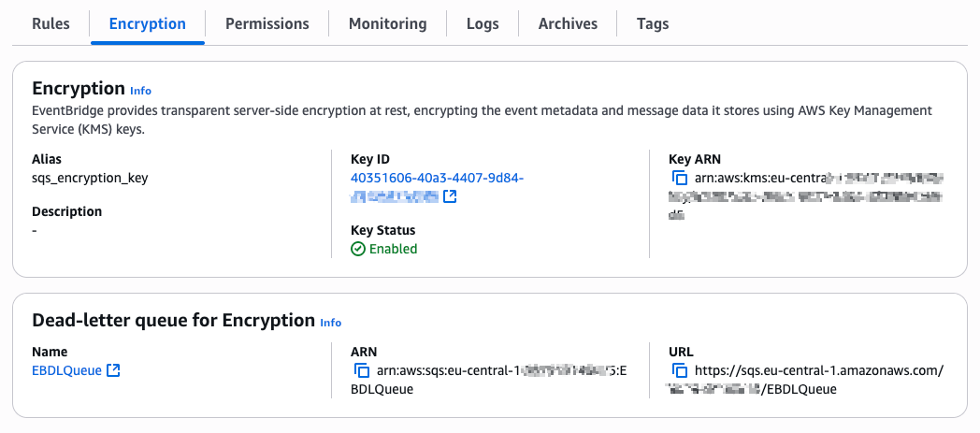Image resolution: width=980 pixels, height=433 pixels.
Task: Copy the Key ARN with its copy icon
Action: (680, 178)
